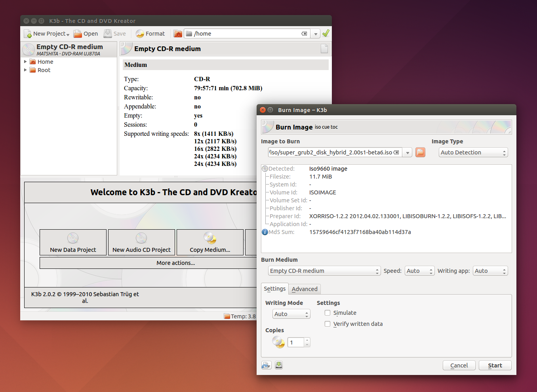The image size is (537, 392).
Task: Click the image file path field
Action: tap(335, 152)
